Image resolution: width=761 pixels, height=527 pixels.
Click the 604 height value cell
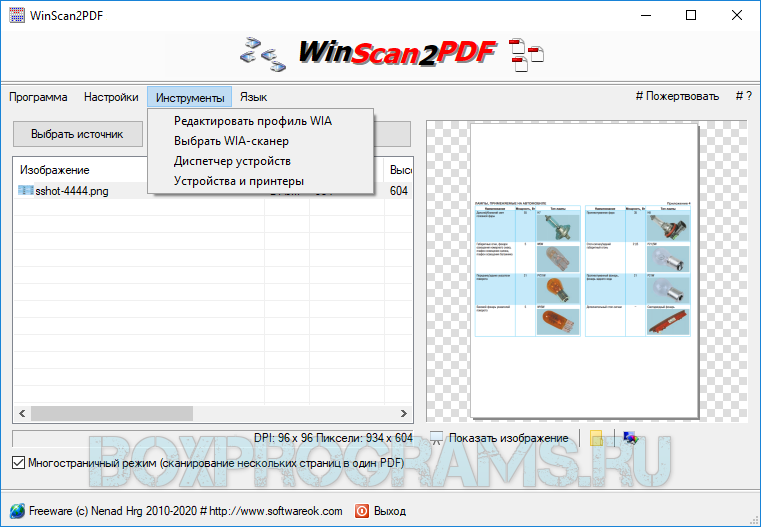pyautogui.click(x=398, y=191)
